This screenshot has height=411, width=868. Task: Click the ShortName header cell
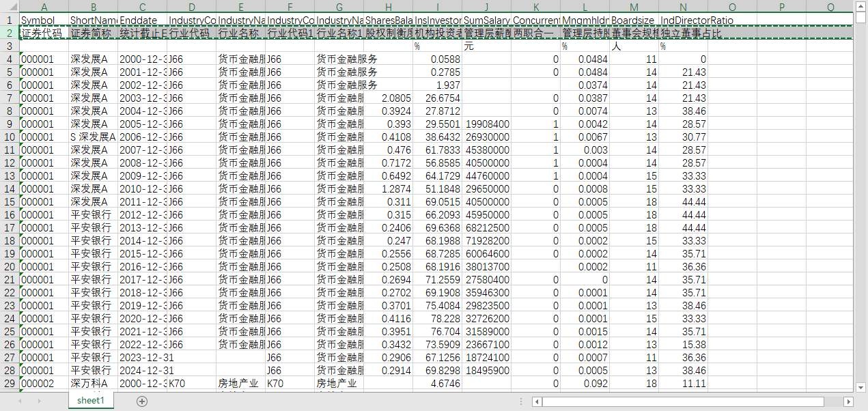93,20
